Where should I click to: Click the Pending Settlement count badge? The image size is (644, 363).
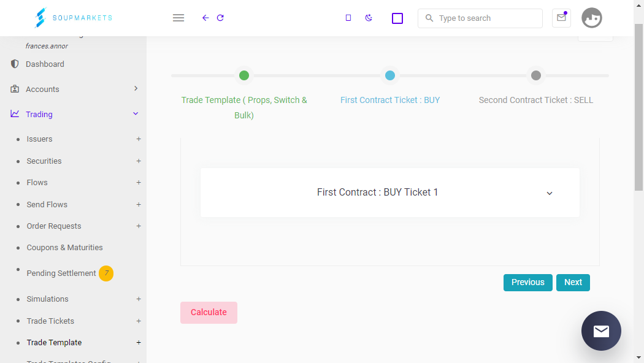[106, 273]
